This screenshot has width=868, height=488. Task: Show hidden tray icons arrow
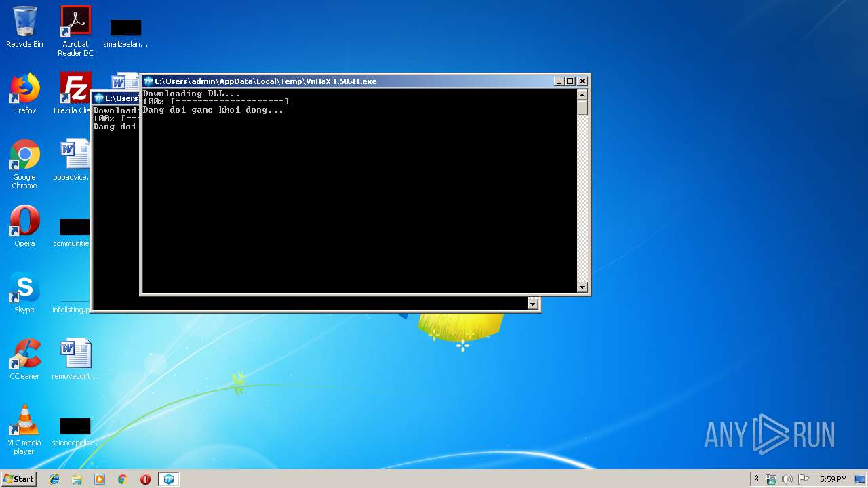756,479
